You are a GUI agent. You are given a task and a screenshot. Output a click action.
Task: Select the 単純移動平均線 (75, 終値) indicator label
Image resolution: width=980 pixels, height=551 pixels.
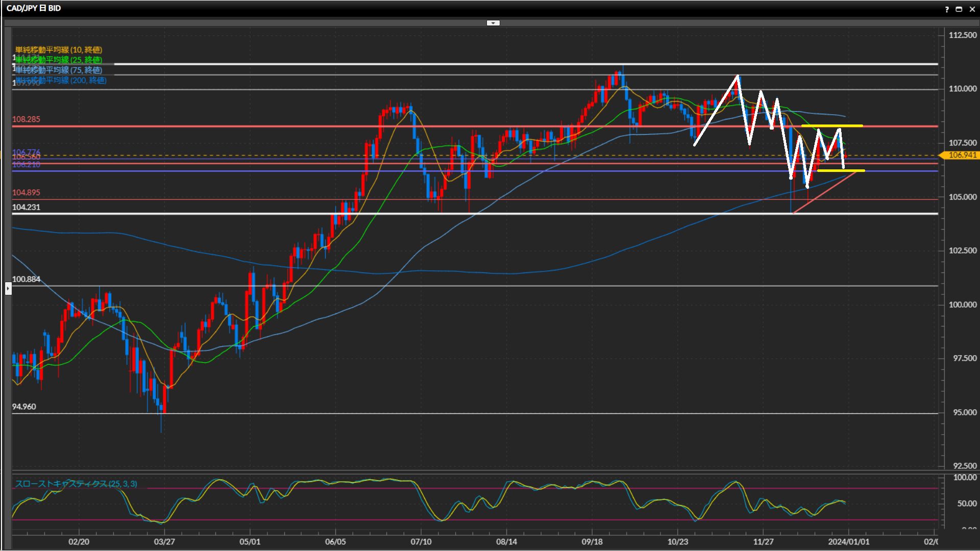coord(59,70)
